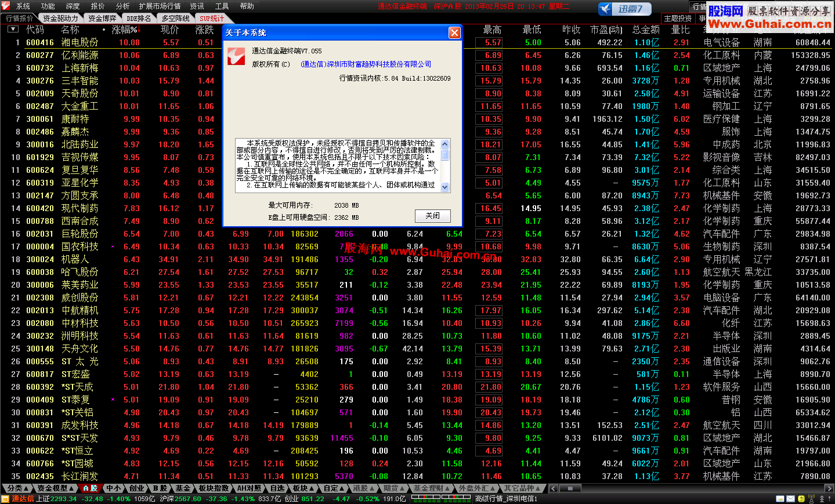Switch to the 多空阵线 tab

(x=176, y=19)
